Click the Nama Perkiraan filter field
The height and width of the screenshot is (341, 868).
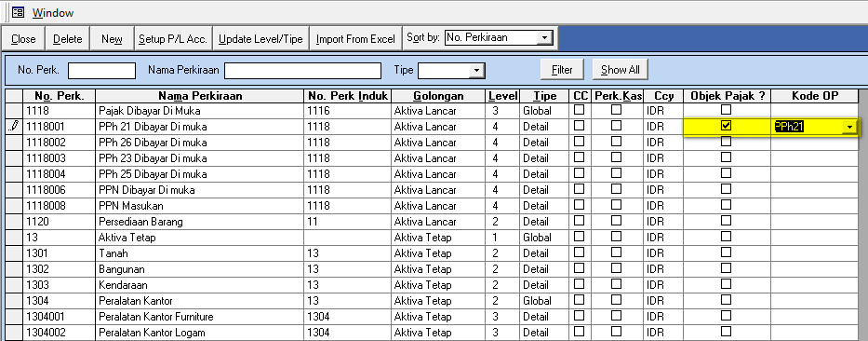302,71
